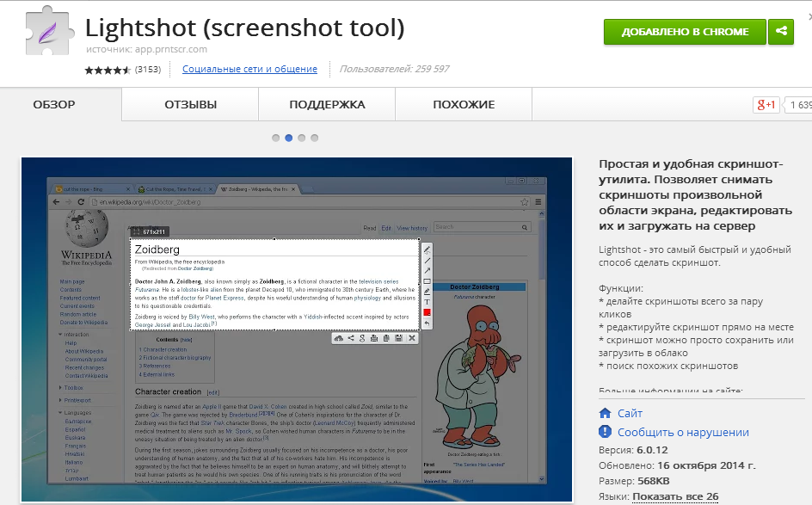This screenshot has width=812, height=505.
Task: Select the pencil tool in the preview screenshot
Action: click(x=427, y=249)
